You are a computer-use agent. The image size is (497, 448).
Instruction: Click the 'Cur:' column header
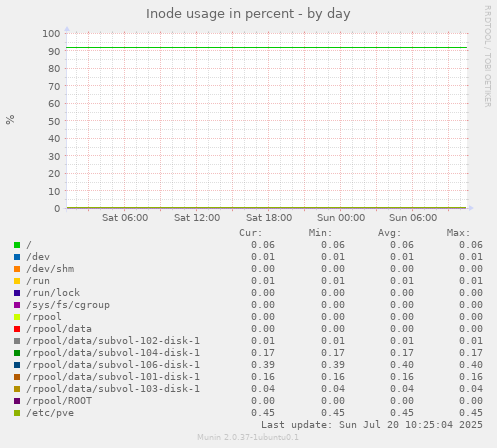tap(251, 233)
